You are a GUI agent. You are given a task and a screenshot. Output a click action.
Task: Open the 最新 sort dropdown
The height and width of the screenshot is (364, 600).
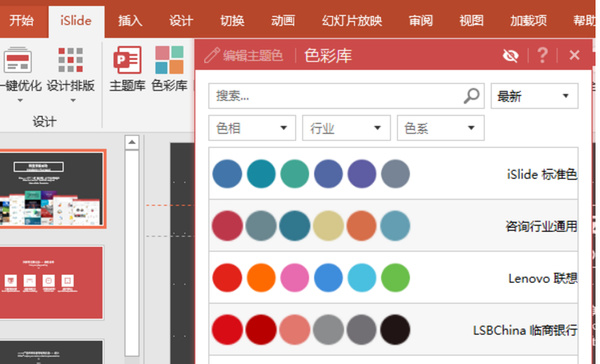pyautogui.click(x=535, y=96)
